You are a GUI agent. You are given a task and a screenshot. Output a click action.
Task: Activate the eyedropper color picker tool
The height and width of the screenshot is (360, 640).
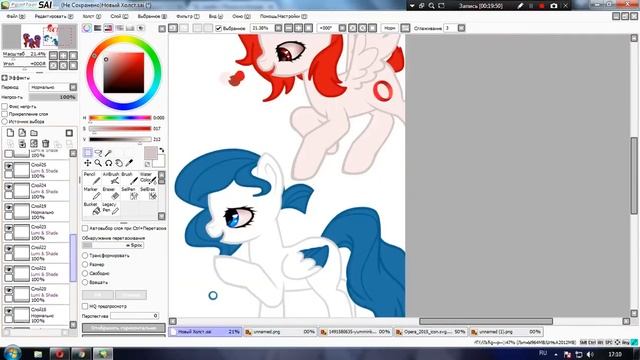coord(129,163)
